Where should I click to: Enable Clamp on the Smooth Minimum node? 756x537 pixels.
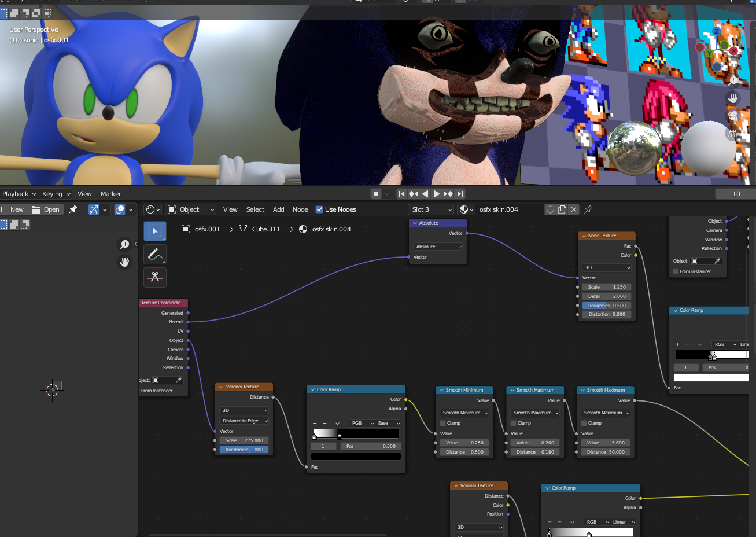(443, 423)
